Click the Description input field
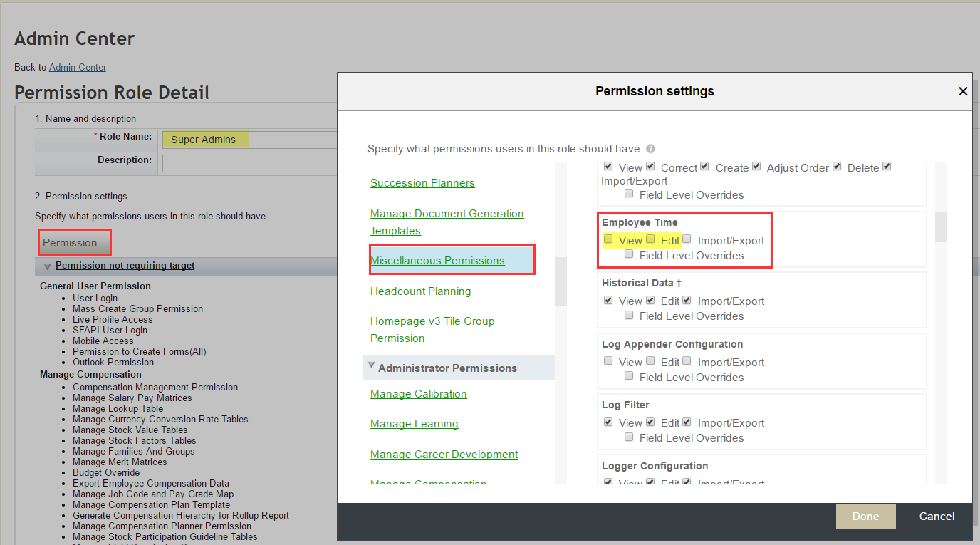The height and width of the screenshot is (545, 980). pyautogui.click(x=249, y=164)
